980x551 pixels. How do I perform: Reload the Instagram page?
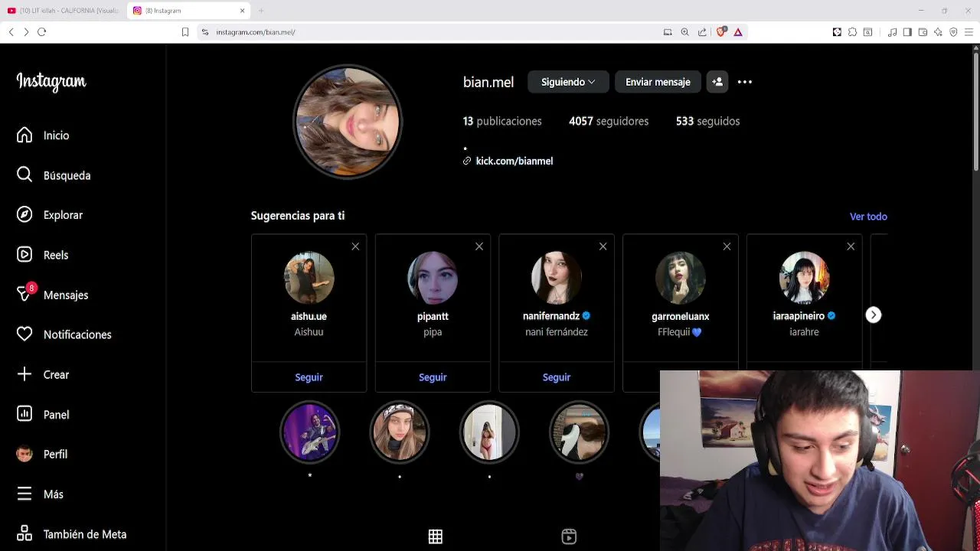(42, 32)
